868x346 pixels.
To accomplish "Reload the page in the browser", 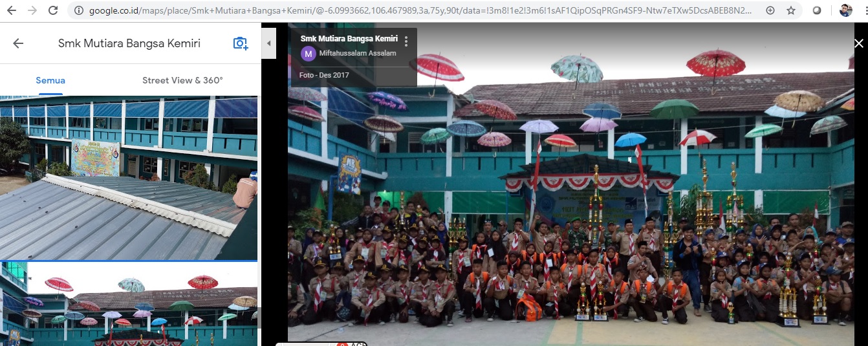I will pos(53,10).
